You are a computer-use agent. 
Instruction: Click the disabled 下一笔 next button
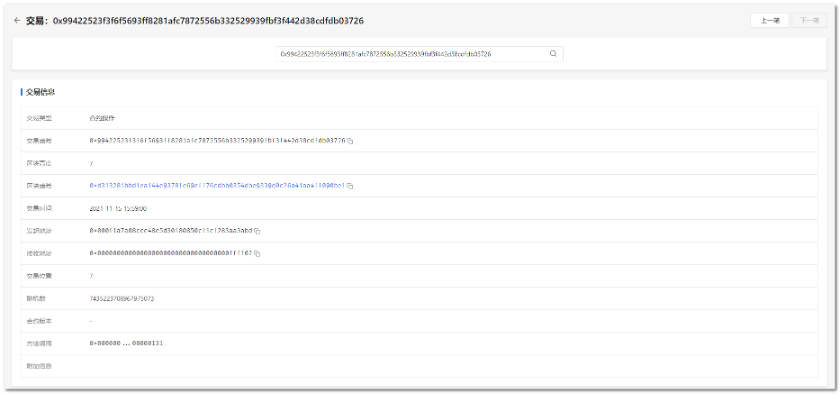pos(809,20)
